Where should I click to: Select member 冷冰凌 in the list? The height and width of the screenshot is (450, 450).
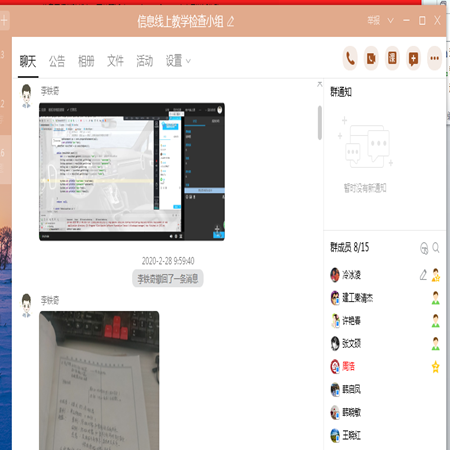click(x=385, y=275)
